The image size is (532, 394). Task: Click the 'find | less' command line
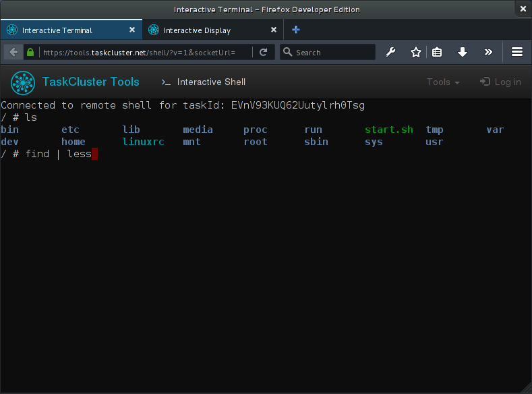point(59,154)
